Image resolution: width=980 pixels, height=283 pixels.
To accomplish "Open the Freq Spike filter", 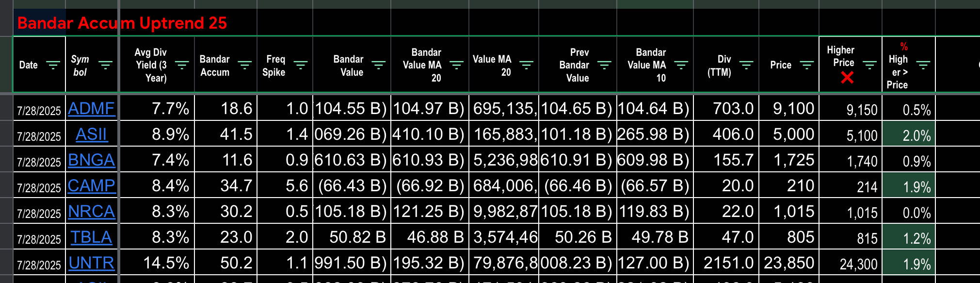I will (x=301, y=65).
